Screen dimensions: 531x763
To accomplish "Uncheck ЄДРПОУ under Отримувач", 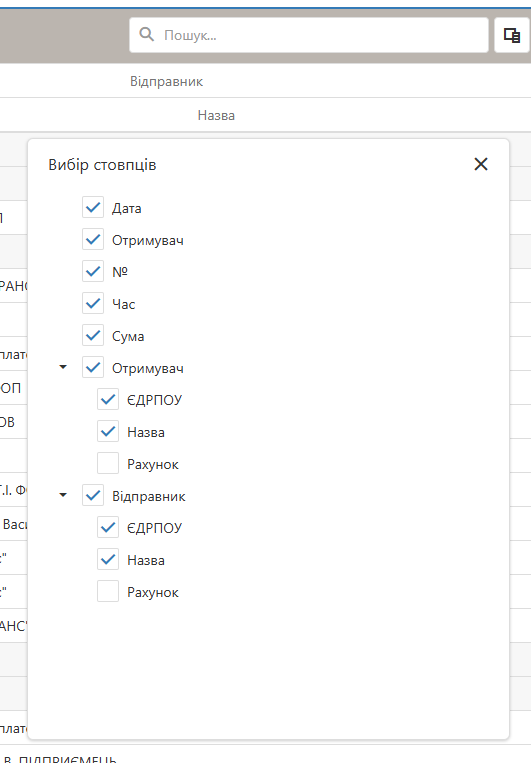I will pyautogui.click(x=108, y=400).
